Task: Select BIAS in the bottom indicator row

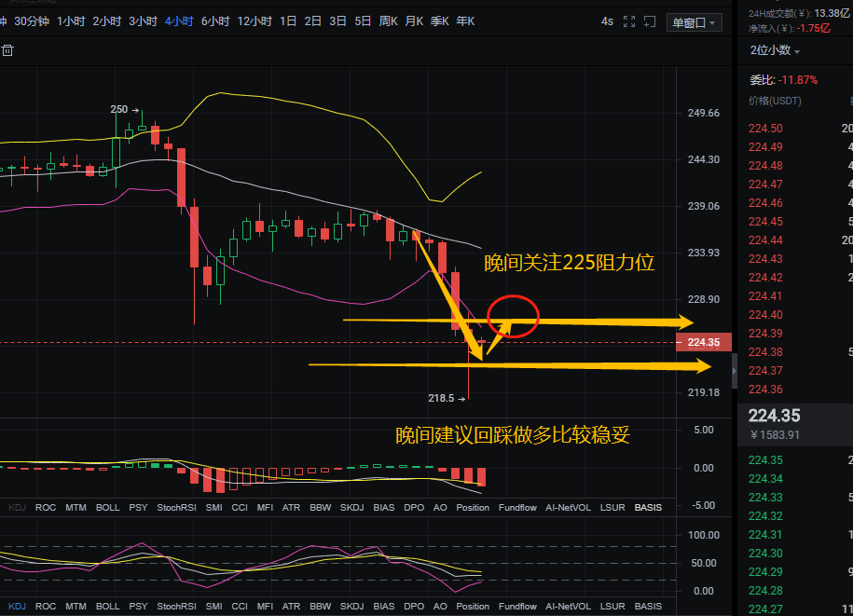Action: pyautogui.click(x=383, y=606)
